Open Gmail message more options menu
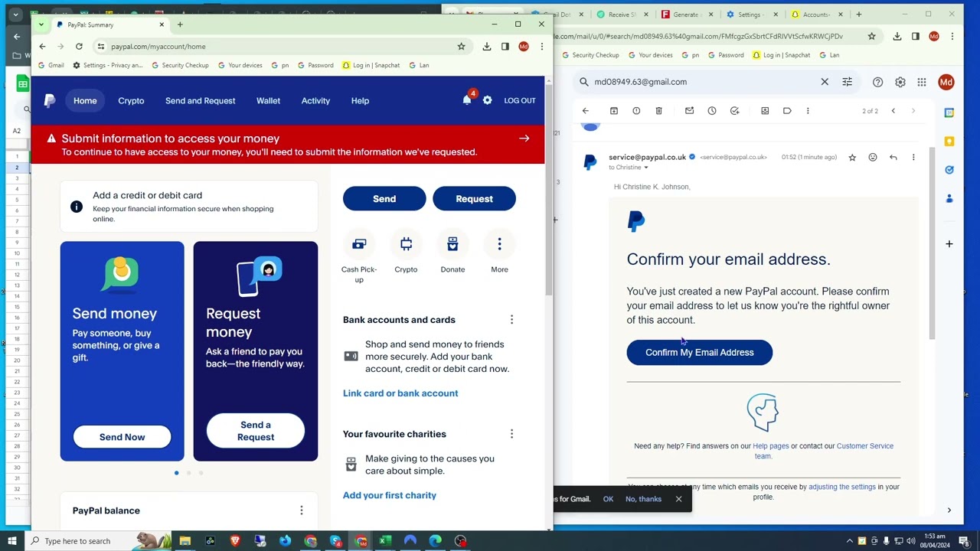The height and width of the screenshot is (551, 980). [913, 157]
